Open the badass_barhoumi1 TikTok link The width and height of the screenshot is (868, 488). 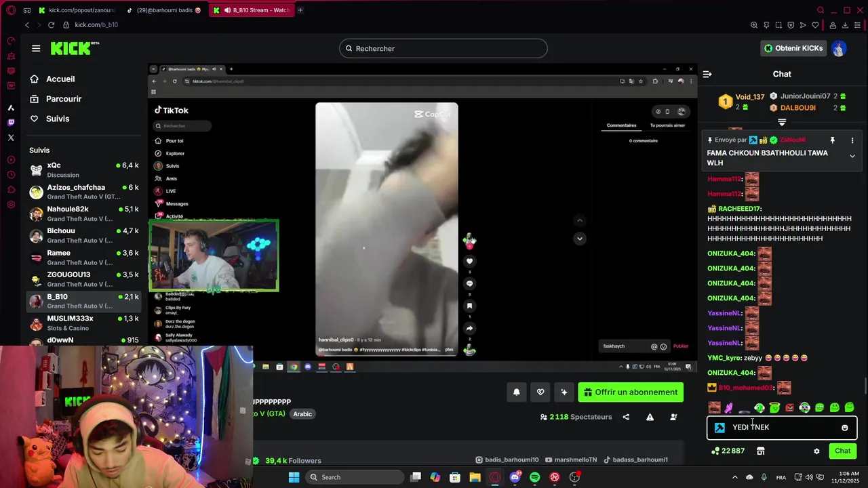tap(635, 460)
